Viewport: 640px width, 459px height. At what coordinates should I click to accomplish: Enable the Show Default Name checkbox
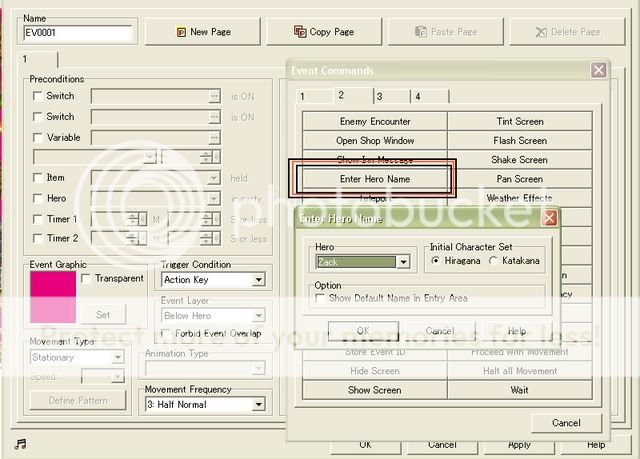(x=321, y=299)
